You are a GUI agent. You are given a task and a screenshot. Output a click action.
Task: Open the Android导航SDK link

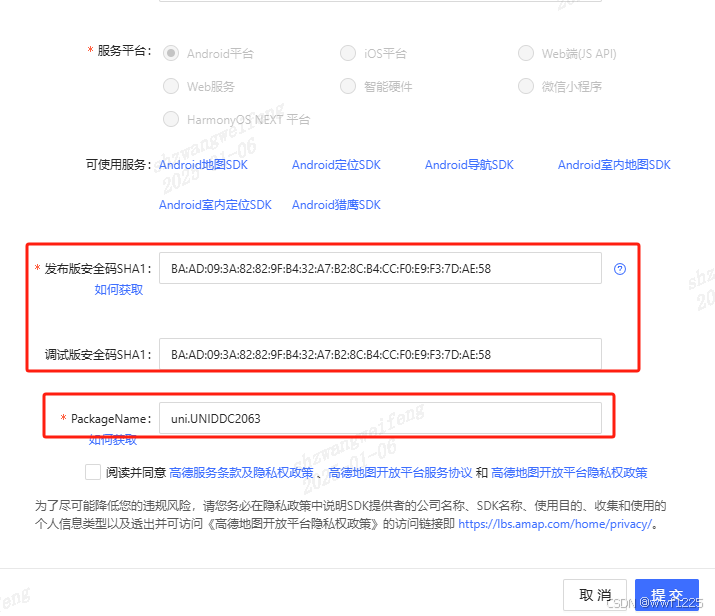469,165
